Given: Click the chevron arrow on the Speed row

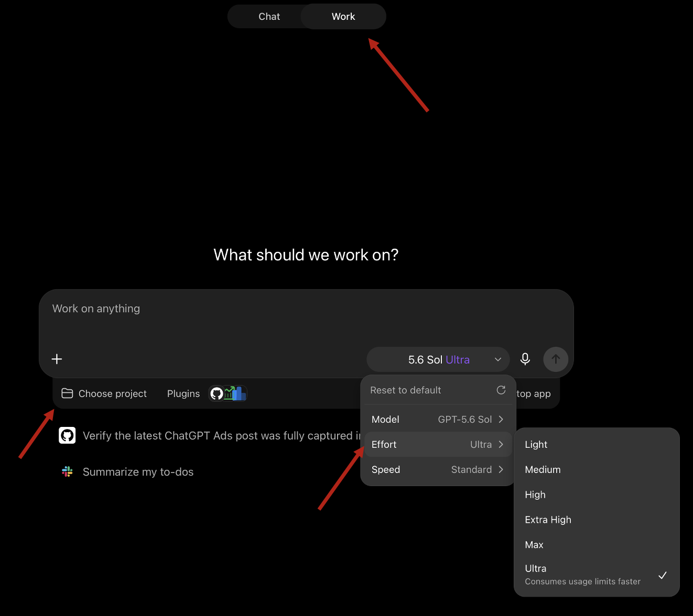Looking at the screenshot, I should (501, 470).
